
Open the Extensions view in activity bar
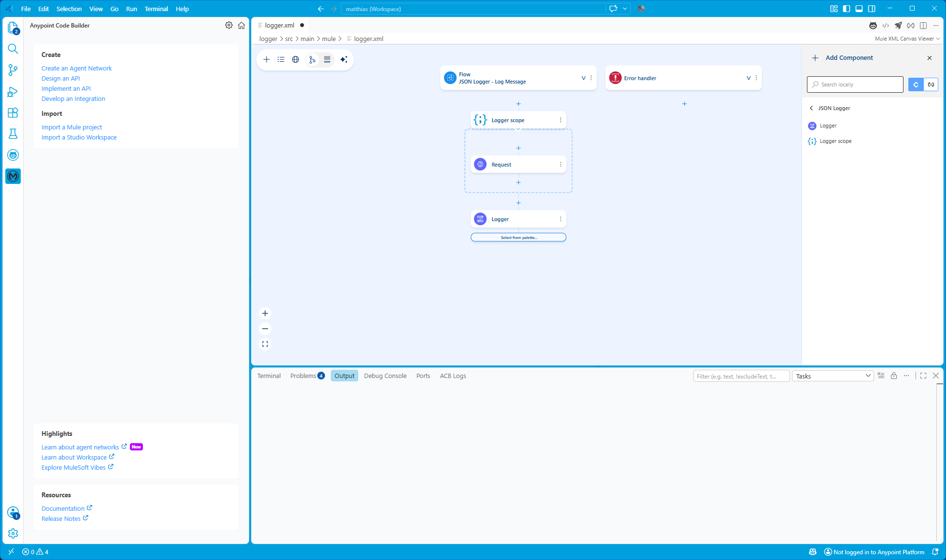click(13, 112)
